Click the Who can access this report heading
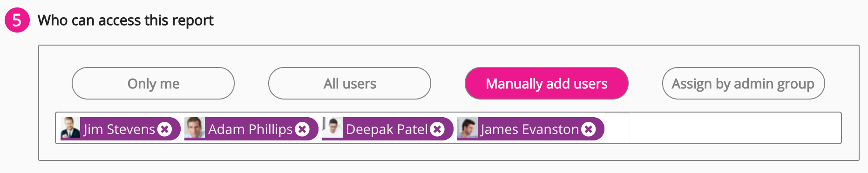This screenshot has width=868, height=173. point(126,20)
